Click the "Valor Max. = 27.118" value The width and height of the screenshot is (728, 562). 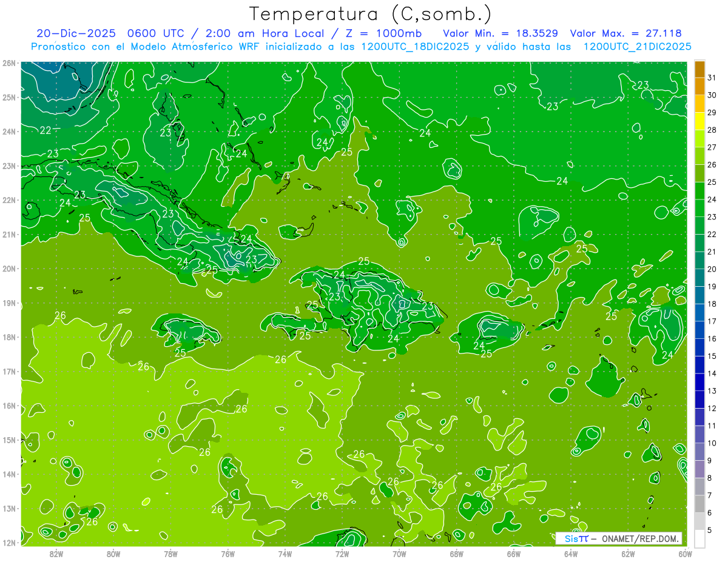pos(626,33)
